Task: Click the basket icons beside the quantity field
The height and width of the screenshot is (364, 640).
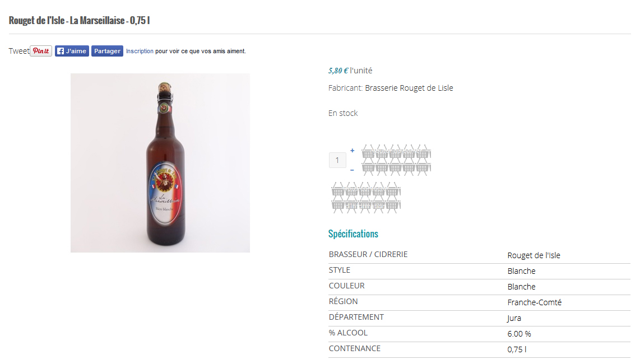Action: coord(396,160)
